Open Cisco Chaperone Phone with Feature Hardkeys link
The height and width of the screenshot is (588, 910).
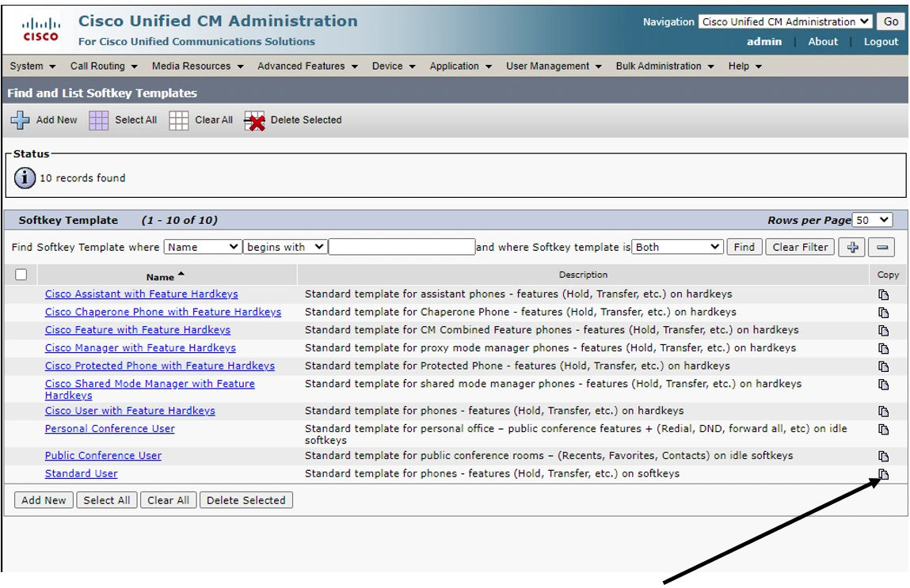pos(163,312)
